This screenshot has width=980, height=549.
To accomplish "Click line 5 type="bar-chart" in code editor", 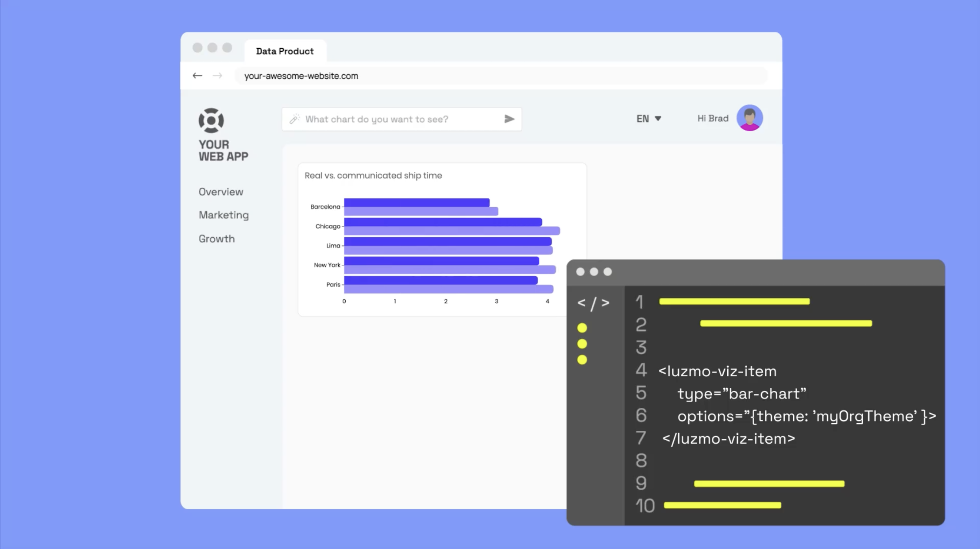I will tap(741, 394).
